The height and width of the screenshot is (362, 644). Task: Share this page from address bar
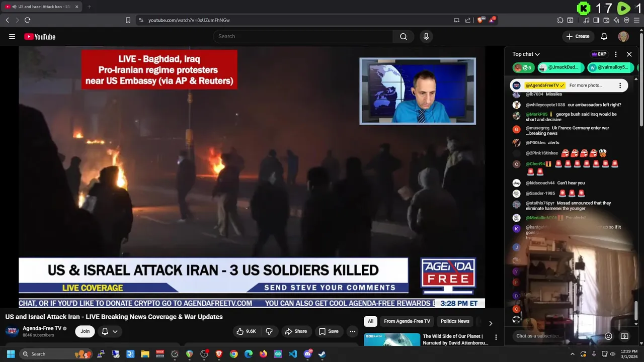click(468, 20)
